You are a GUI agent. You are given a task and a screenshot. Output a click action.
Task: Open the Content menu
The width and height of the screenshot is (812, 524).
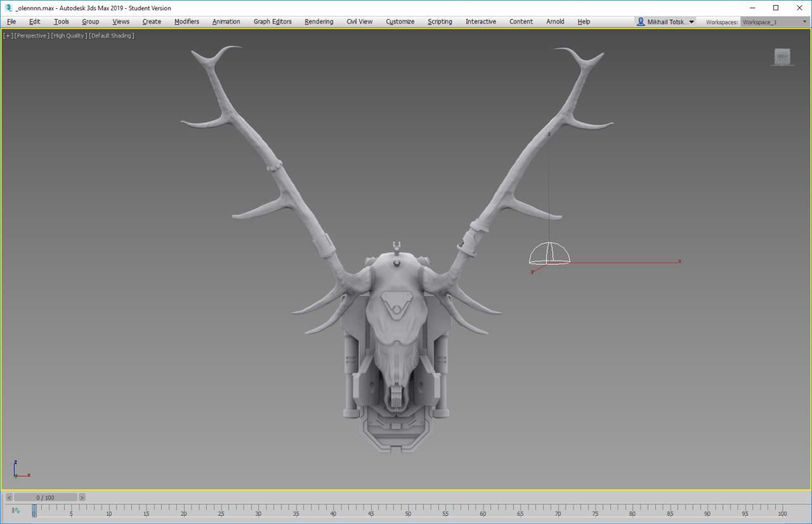tap(521, 22)
